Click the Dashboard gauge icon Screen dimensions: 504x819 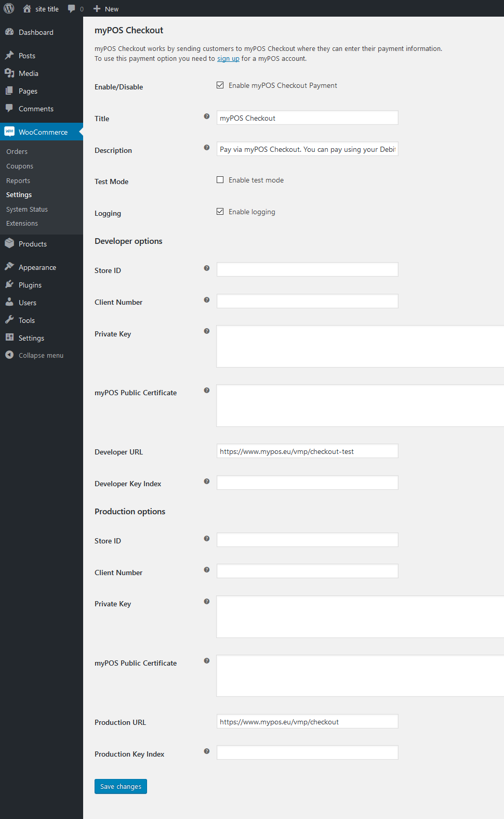[x=9, y=32]
